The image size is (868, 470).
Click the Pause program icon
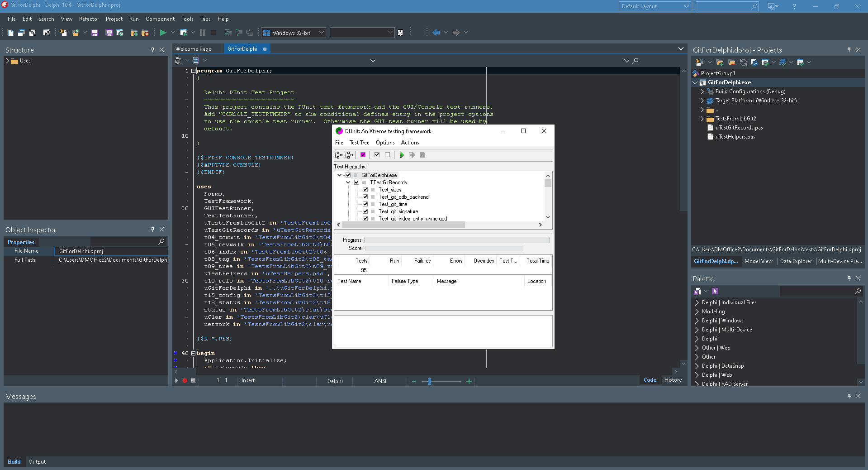coord(202,33)
